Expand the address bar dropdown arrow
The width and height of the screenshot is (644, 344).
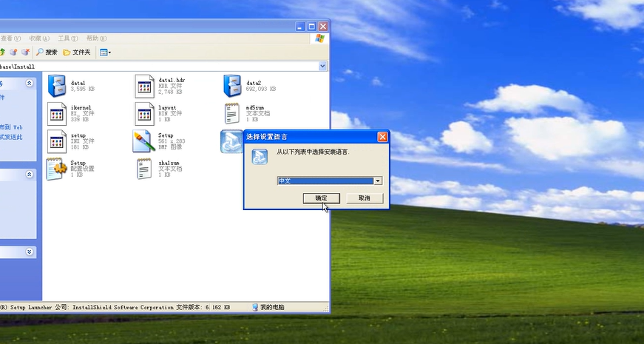[x=322, y=66]
